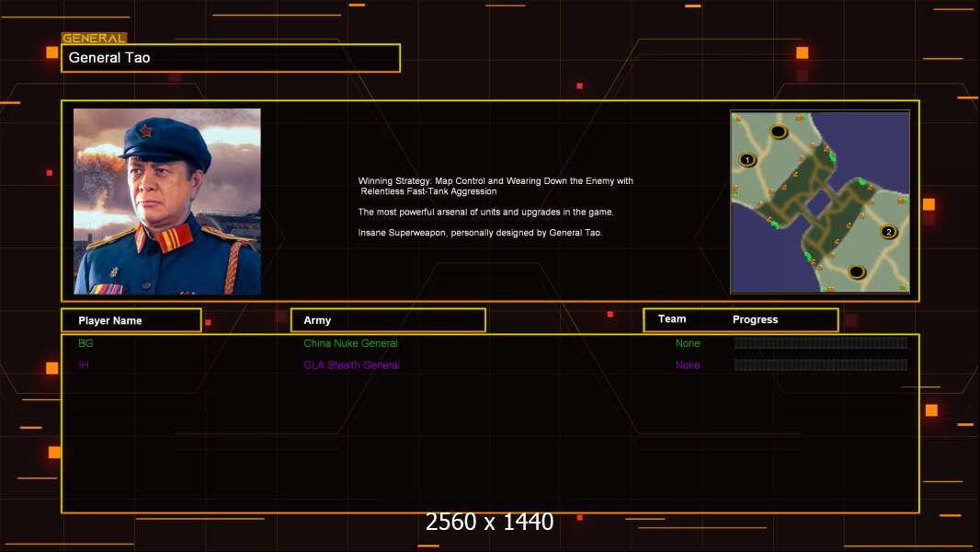Image resolution: width=980 pixels, height=552 pixels.
Task: Click China Nuke General army entry
Action: coord(350,343)
